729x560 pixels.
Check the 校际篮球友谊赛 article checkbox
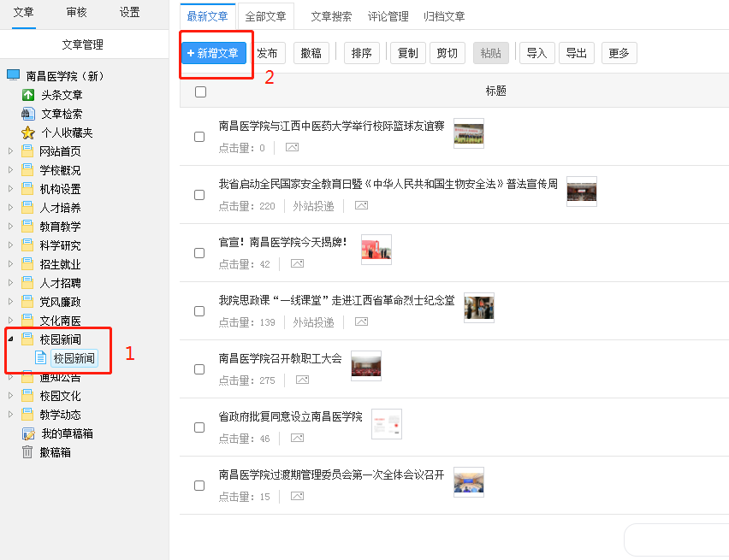[199, 137]
